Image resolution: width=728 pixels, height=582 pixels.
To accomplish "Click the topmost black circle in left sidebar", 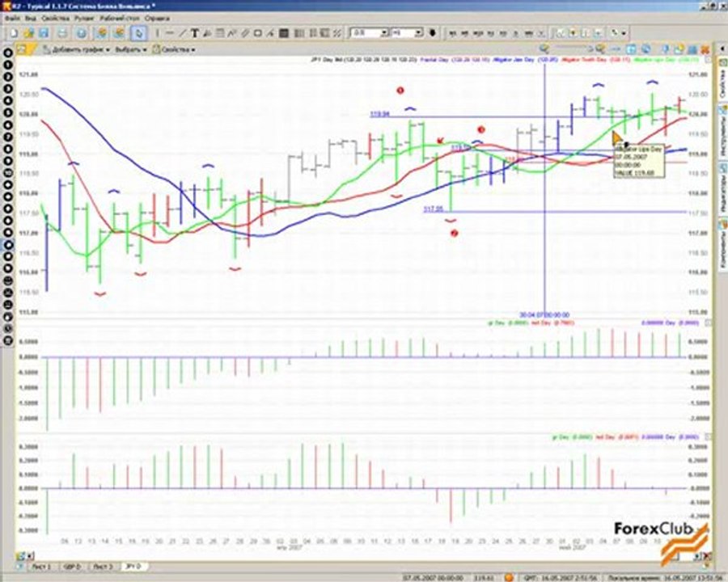I will tap(8, 53).
